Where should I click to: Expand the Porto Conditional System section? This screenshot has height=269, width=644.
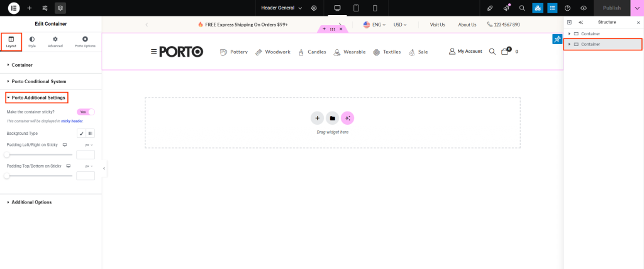click(x=38, y=81)
